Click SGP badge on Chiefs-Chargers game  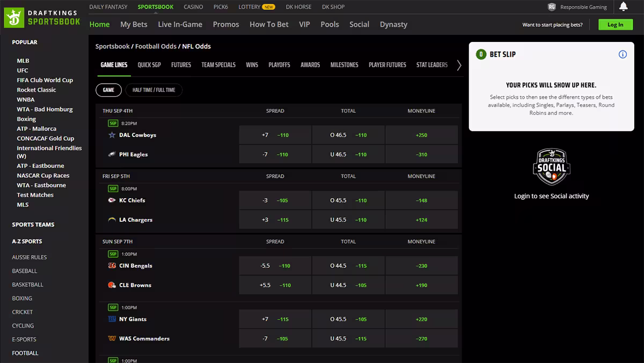(113, 188)
